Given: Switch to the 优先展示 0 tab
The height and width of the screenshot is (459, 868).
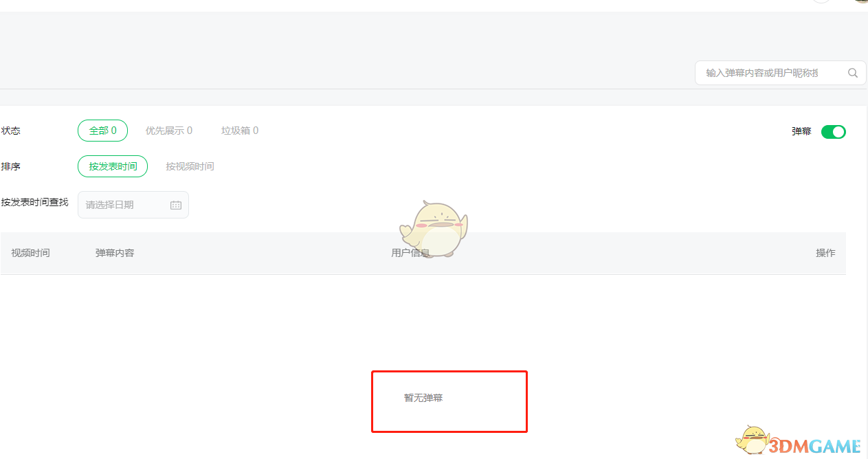Looking at the screenshot, I should click(x=169, y=131).
